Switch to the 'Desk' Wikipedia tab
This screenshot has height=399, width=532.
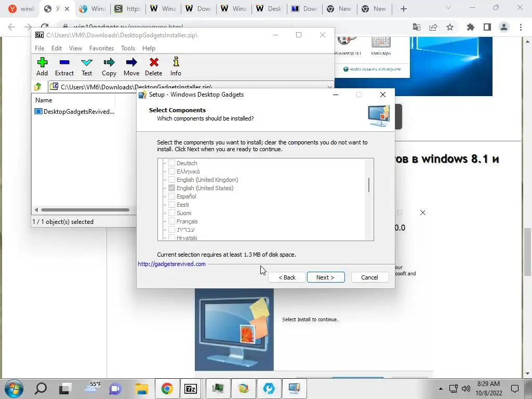coord(269,9)
